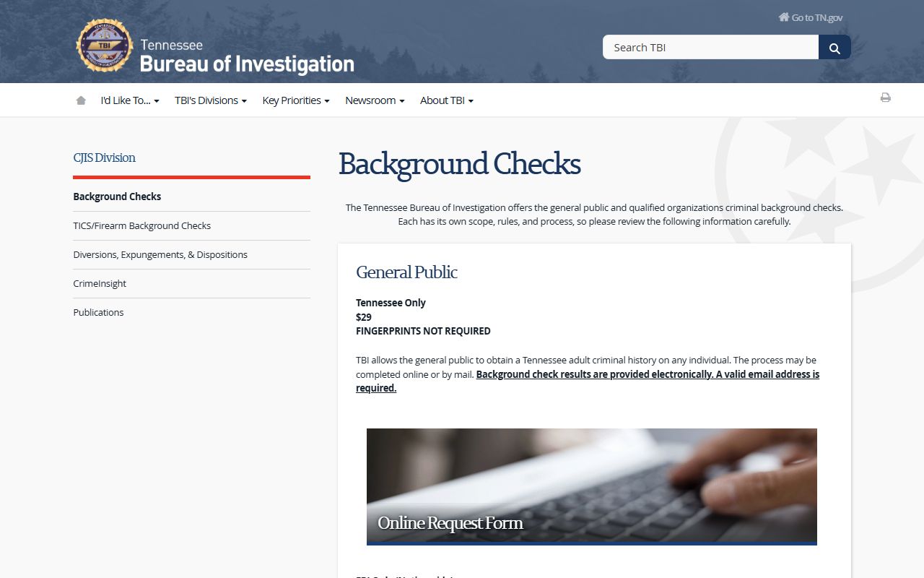The image size is (924, 578).
Task: Click the printer icon
Action: (x=885, y=98)
